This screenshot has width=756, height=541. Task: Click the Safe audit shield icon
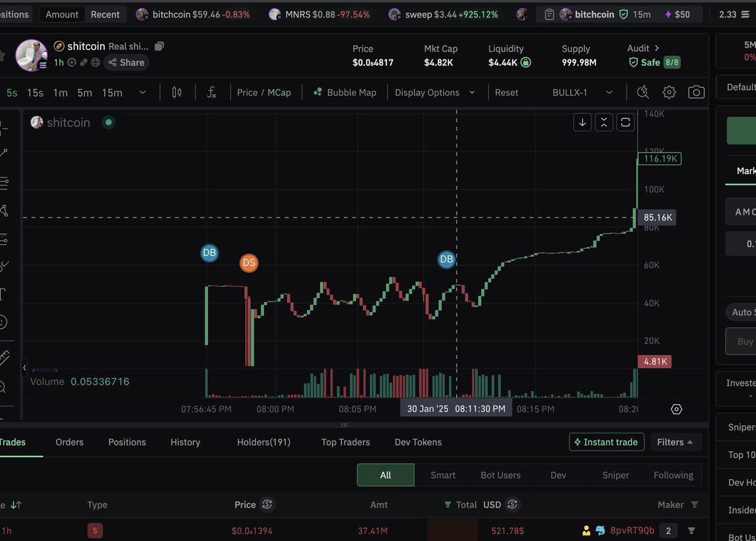coord(633,62)
